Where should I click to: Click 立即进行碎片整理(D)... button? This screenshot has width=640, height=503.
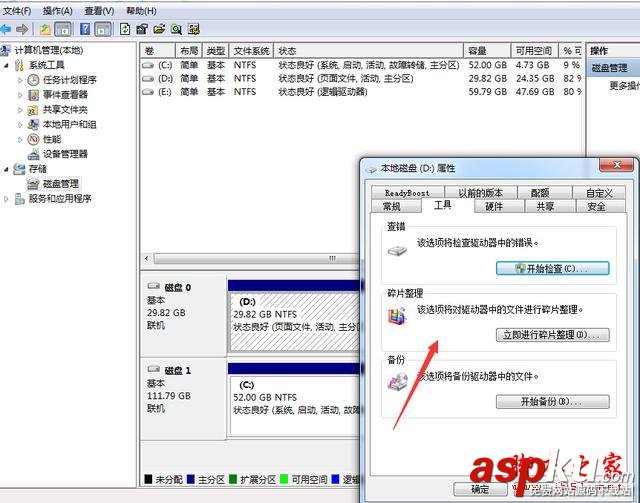[x=553, y=335]
